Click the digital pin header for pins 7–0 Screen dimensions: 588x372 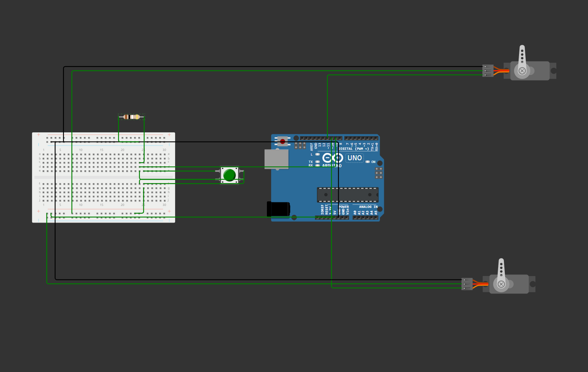click(x=361, y=138)
